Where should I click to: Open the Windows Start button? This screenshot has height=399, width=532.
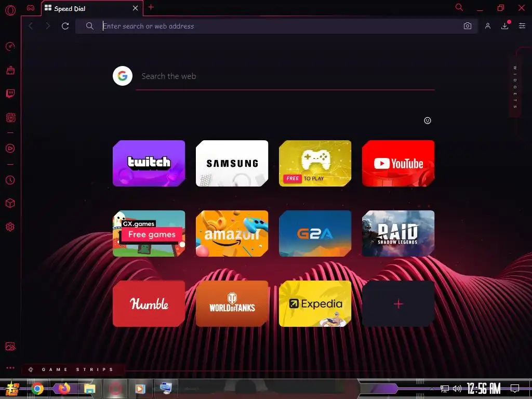(x=12, y=389)
